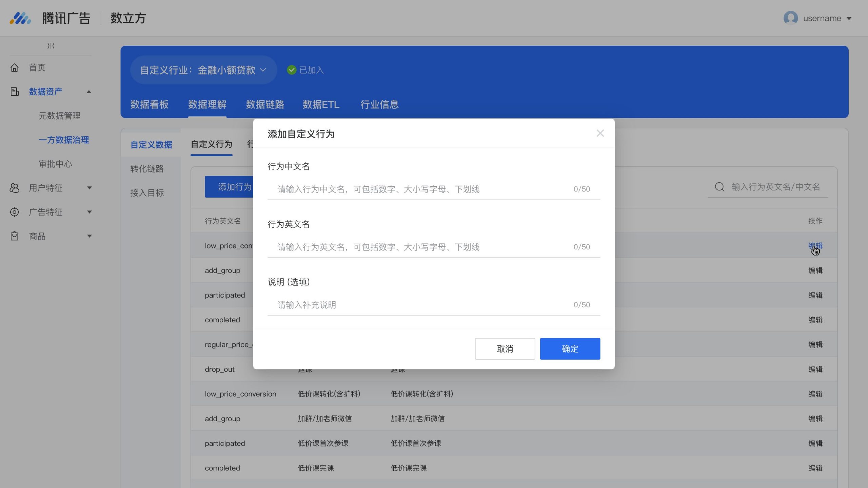Viewport: 868px width, 488px height.
Task: Select the 转化链路 side tab
Action: 147,169
